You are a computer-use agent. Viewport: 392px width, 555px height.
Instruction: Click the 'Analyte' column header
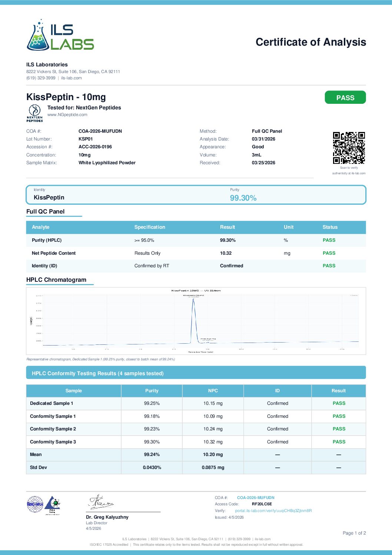[x=40, y=227]
